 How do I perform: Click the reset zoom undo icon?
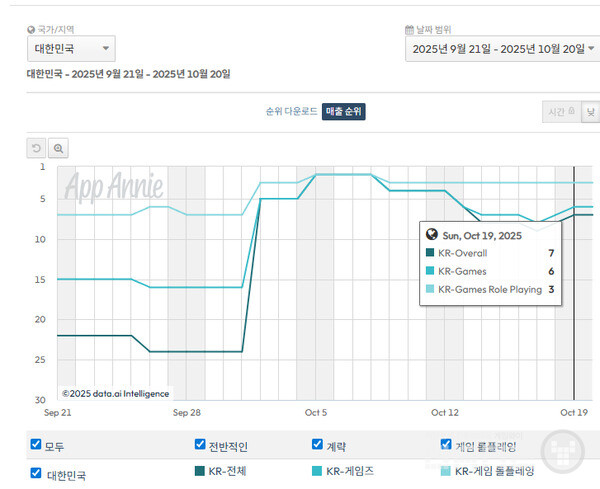click(x=37, y=148)
